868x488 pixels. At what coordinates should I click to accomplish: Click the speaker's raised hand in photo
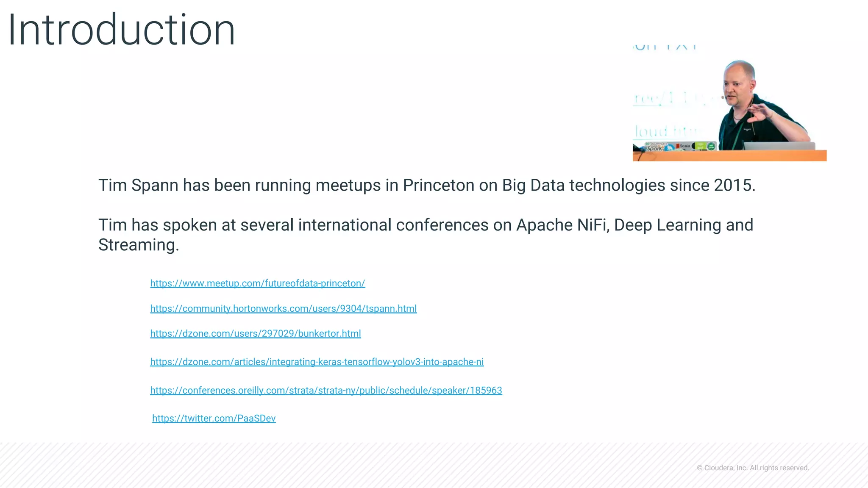760,114
